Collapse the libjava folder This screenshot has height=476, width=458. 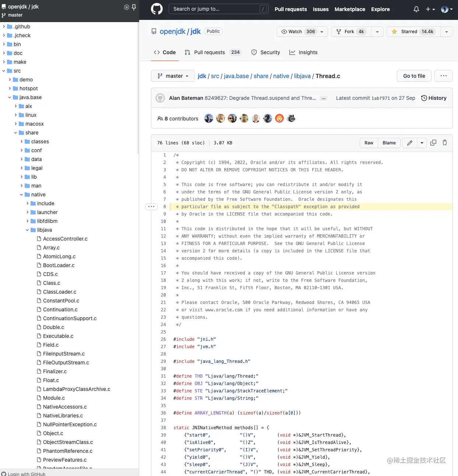(x=28, y=230)
